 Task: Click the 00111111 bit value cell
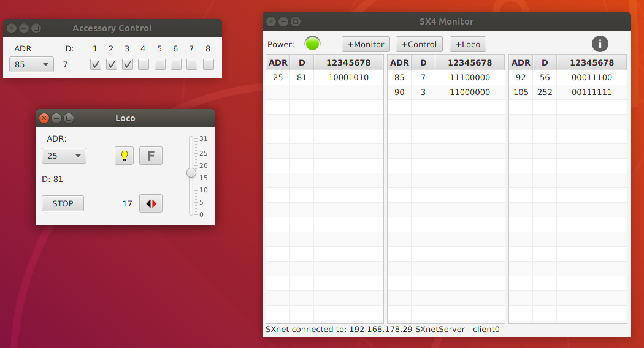(x=592, y=93)
